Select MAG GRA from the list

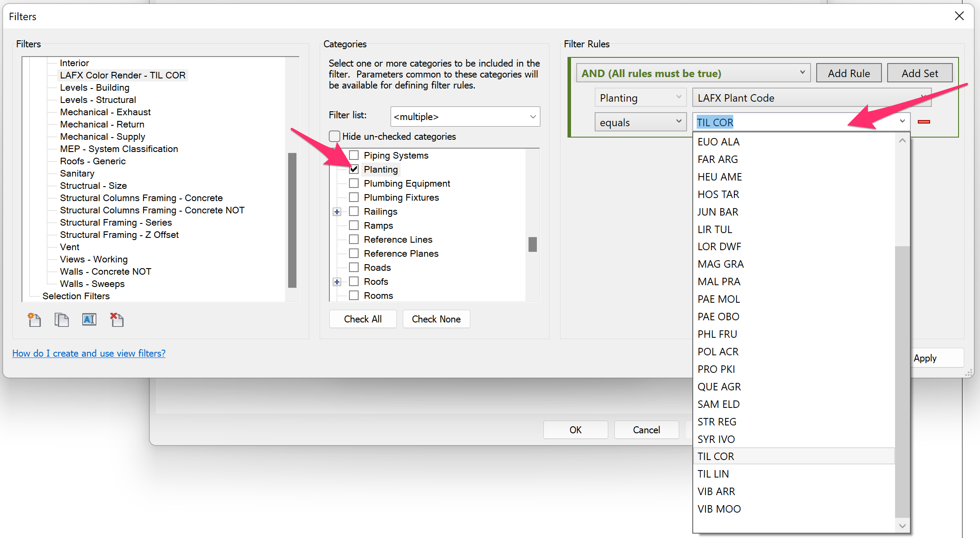pos(793,264)
